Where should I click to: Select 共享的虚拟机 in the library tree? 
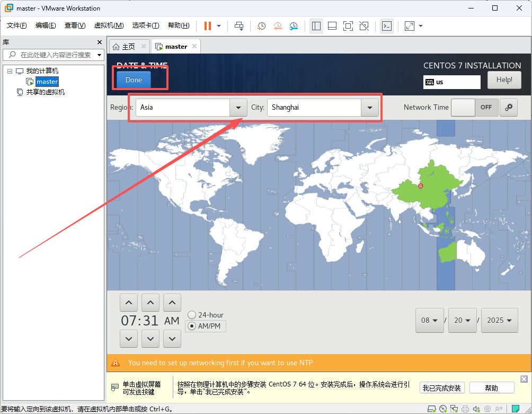click(x=45, y=92)
